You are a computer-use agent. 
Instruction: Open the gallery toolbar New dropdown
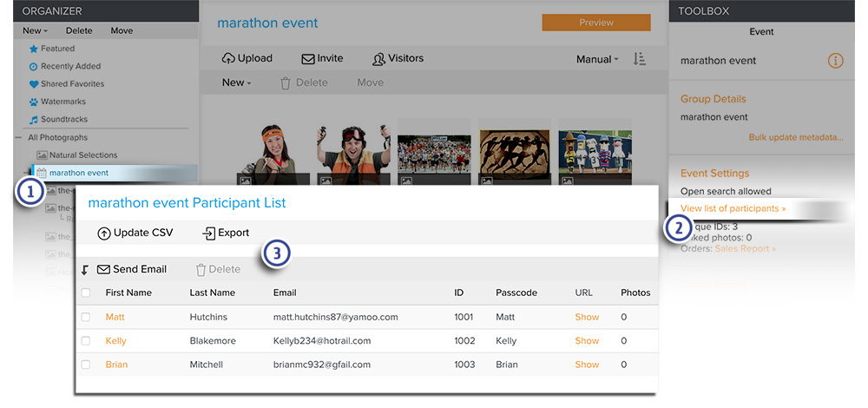[236, 82]
